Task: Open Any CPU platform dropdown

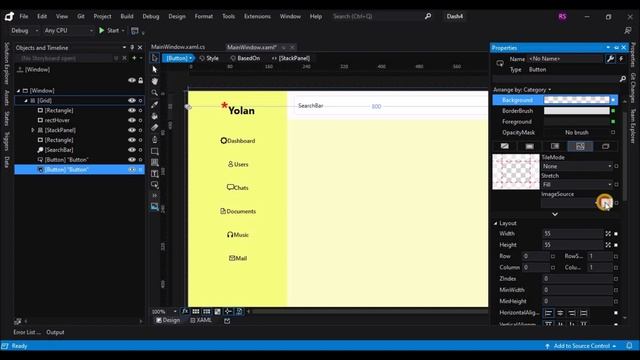Action: (x=69, y=31)
